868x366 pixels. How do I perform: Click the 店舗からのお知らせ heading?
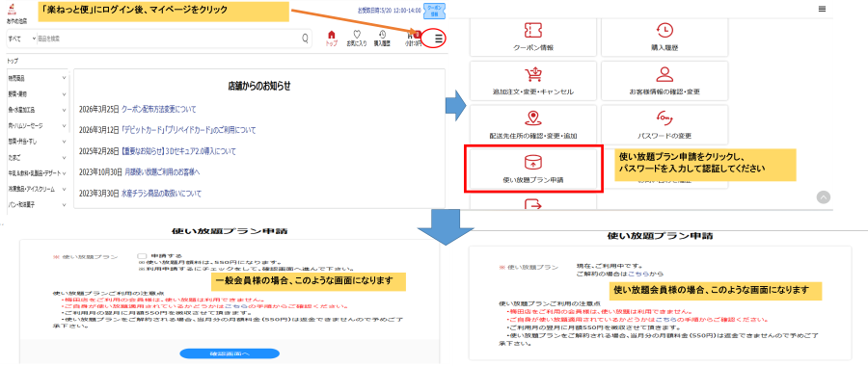pos(259,86)
